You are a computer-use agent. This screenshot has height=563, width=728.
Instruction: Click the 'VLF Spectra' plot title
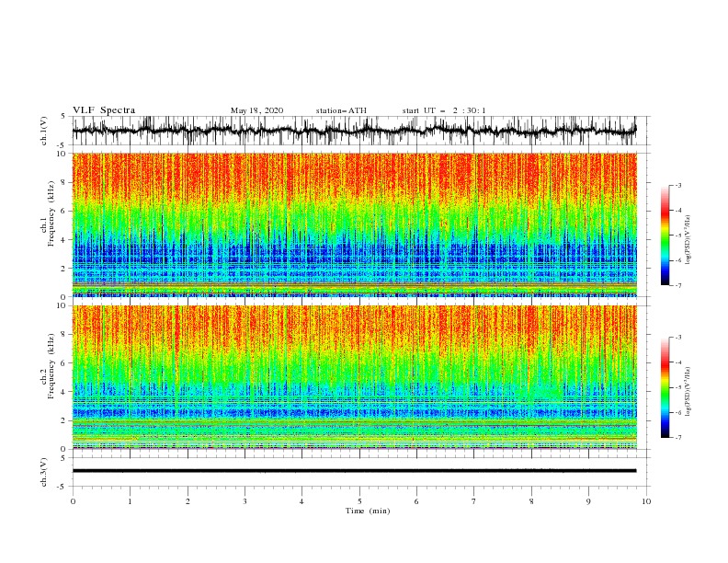(104, 110)
